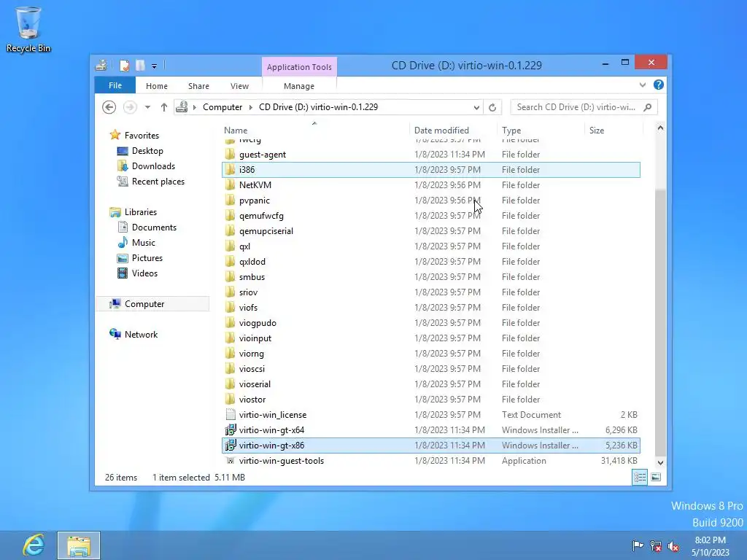The image size is (747, 560).
Task: Open the Documents library
Action: (154, 227)
